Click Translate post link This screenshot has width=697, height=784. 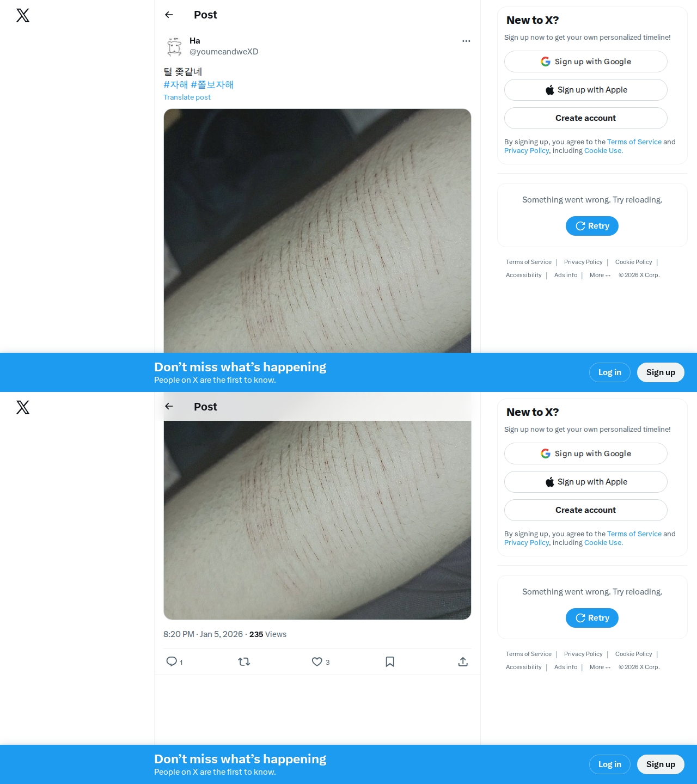(187, 97)
